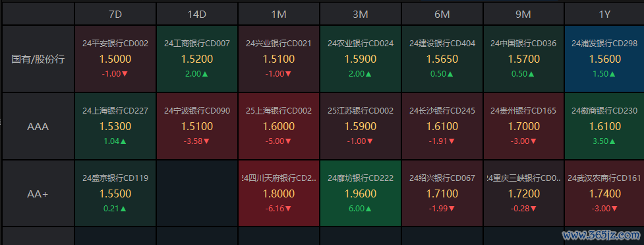Click the AAA rating row label
644x245 pixels.
38,126
